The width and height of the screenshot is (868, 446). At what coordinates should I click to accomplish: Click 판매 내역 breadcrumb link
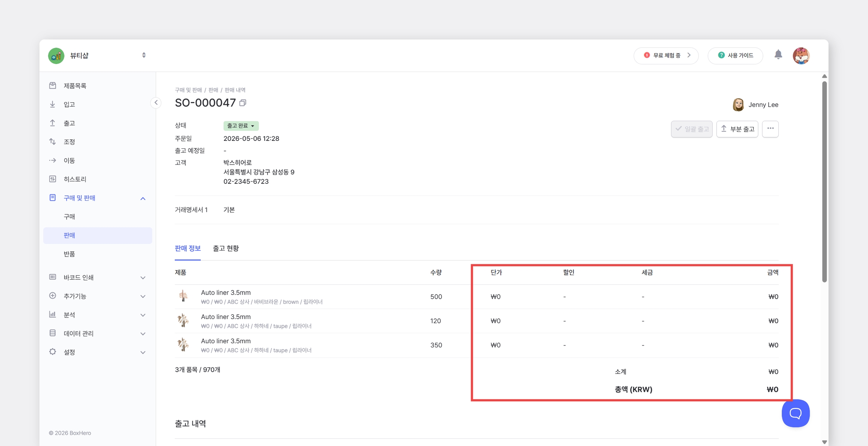pos(235,90)
